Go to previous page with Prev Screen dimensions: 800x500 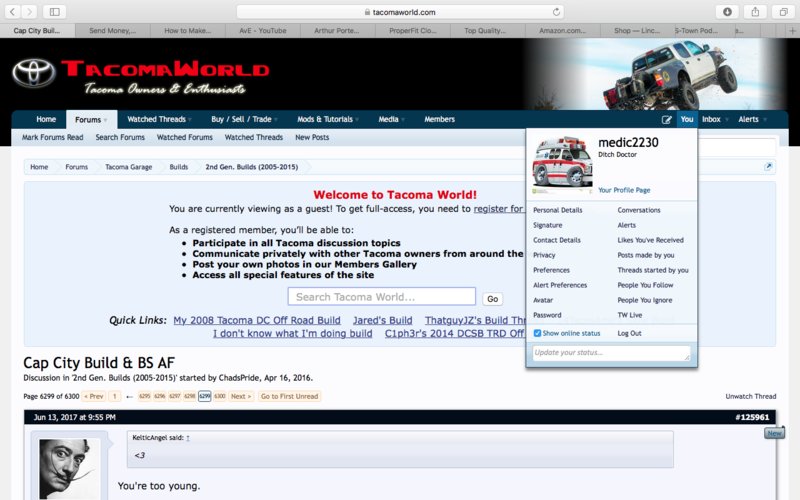pos(93,396)
